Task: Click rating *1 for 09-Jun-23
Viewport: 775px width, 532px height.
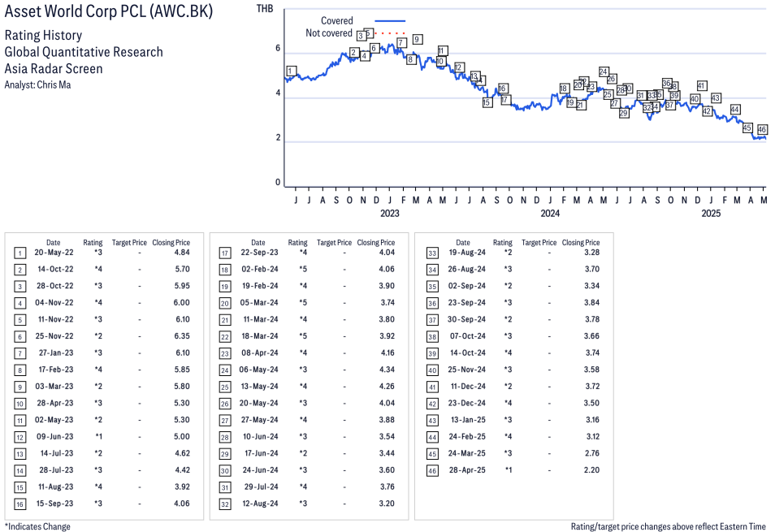Action: (x=99, y=437)
